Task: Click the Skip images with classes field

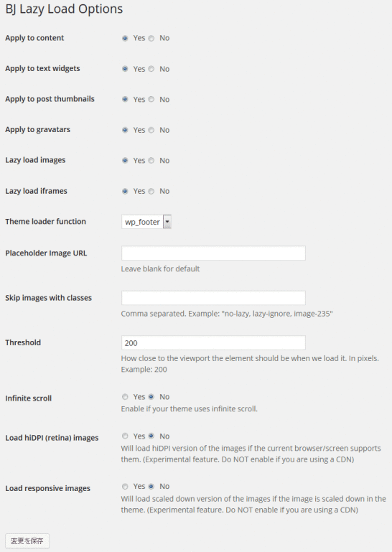Action: click(x=213, y=298)
